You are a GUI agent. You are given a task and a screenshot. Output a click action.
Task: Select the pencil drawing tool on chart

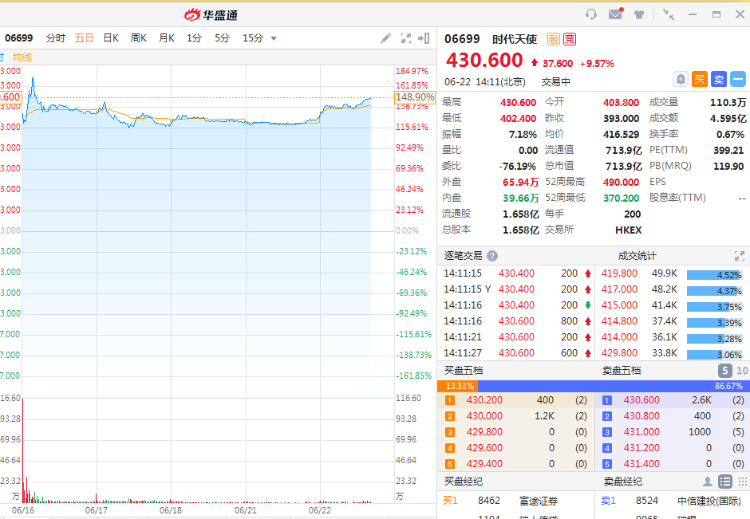[x=386, y=38]
